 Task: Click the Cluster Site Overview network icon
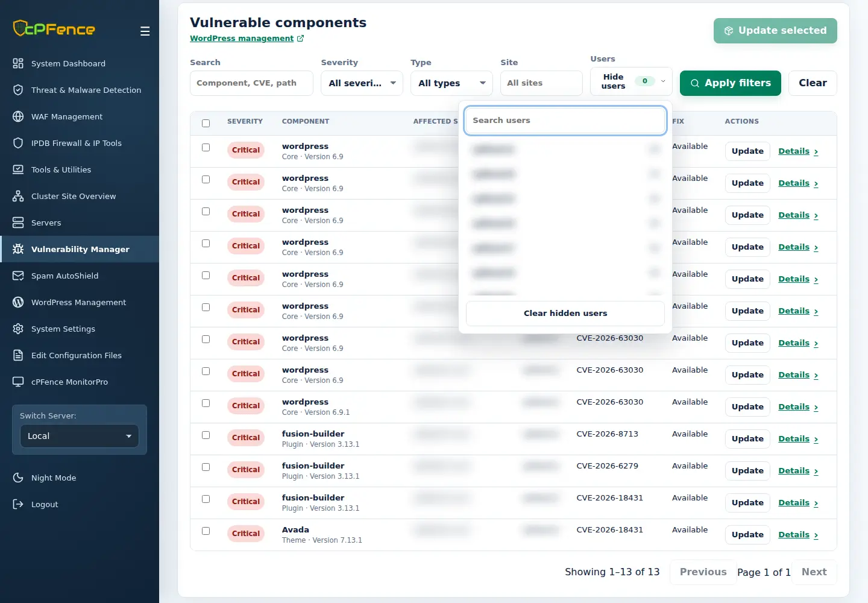pyautogui.click(x=18, y=196)
